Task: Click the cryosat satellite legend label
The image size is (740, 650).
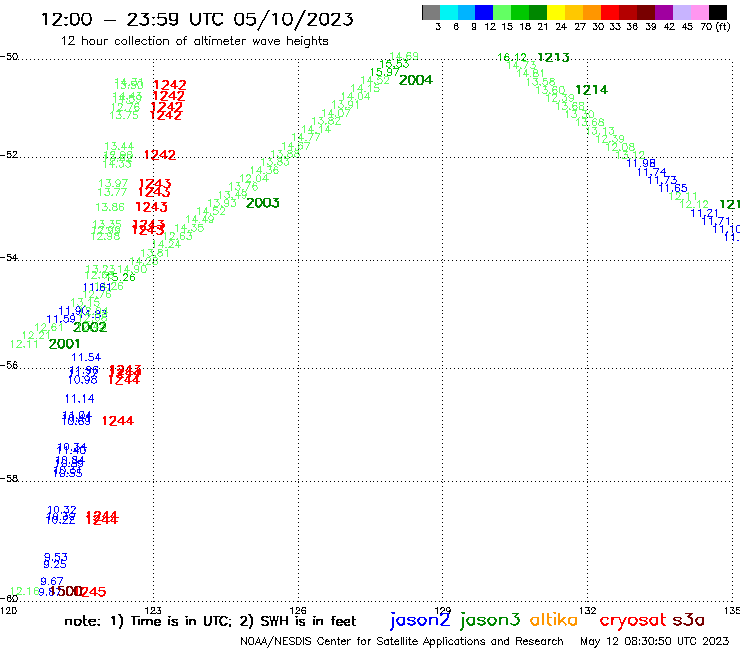Action: tap(632, 621)
